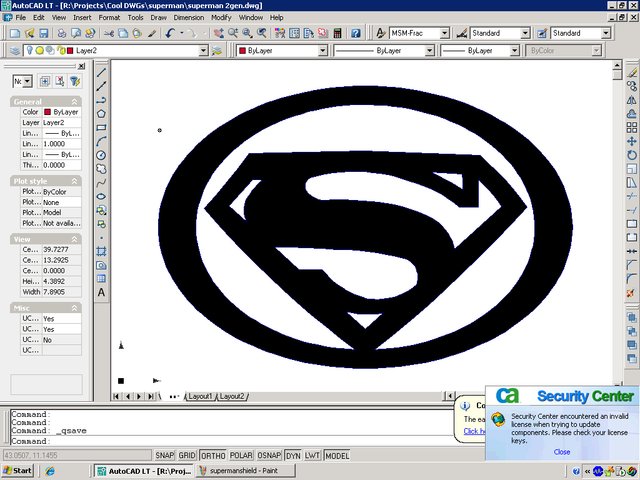Open the lineweight ByLayer dropdown
640x480 pixels.
tap(515, 51)
